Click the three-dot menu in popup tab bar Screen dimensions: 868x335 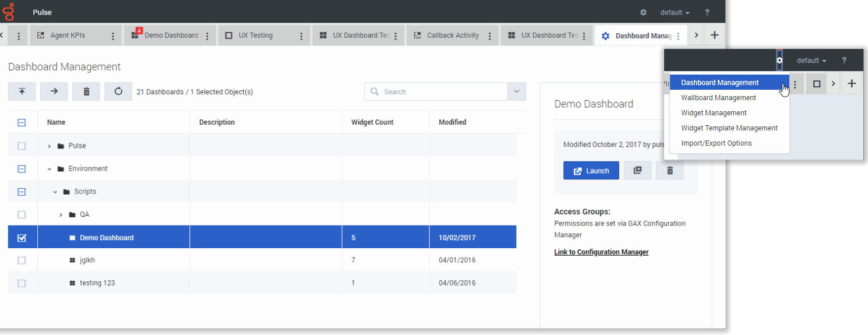[x=795, y=84]
